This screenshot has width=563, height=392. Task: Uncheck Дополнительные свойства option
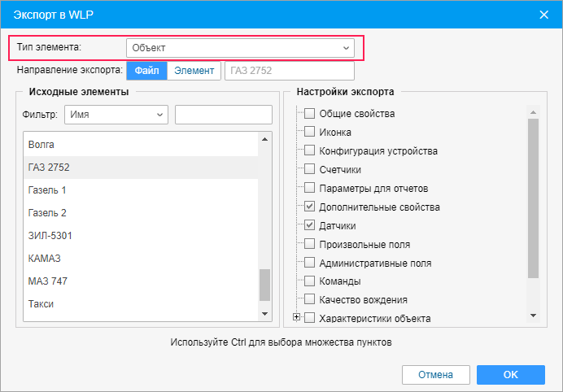coord(309,207)
